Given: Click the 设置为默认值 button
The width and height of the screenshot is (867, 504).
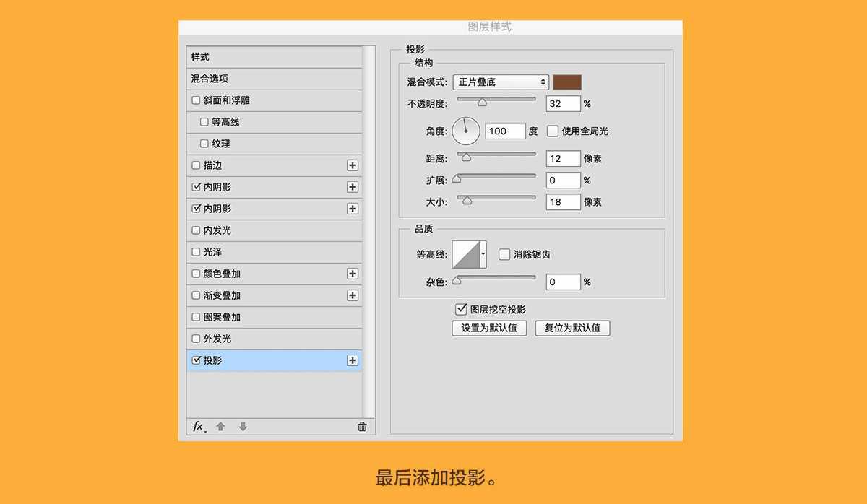Looking at the screenshot, I should tap(488, 328).
